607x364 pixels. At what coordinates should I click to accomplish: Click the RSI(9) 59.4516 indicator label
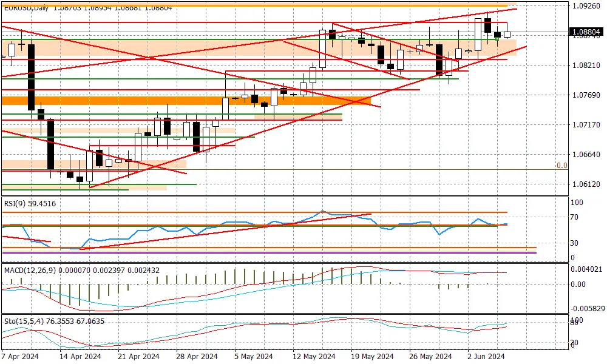[30, 204]
